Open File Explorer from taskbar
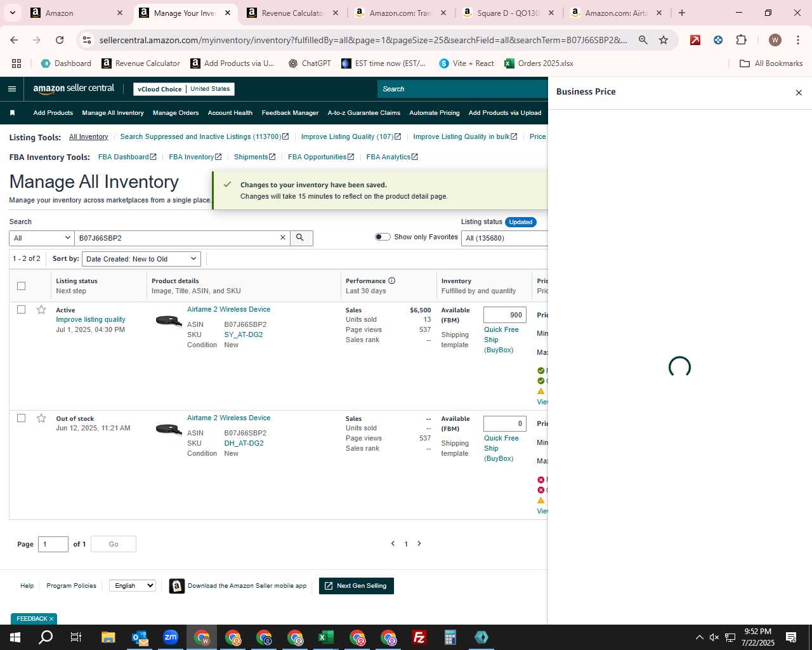This screenshot has width=812, height=650. pyautogui.click(x=108, y=637)
